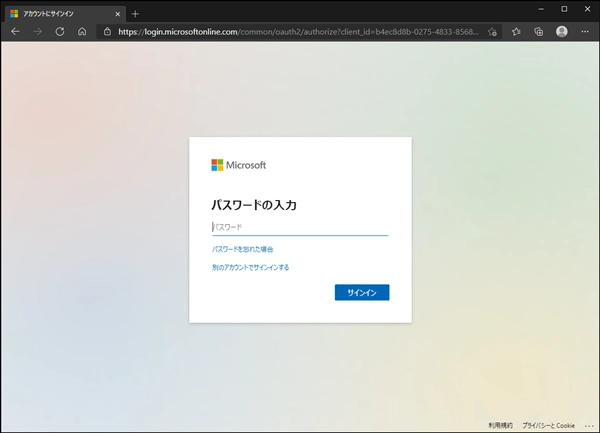Open the browser home page
The height and width of the screenshot is (433, 600).
(82, 32)
